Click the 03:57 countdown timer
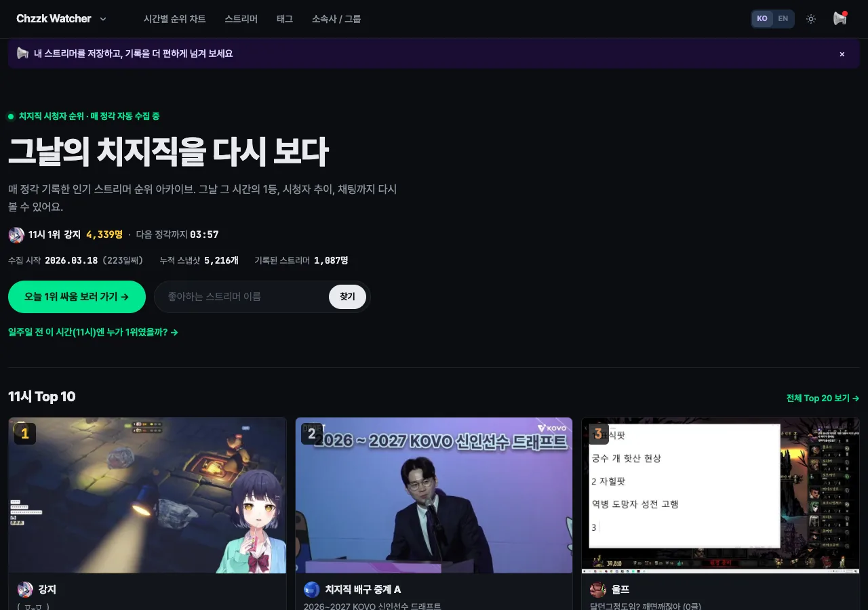 pos(204,235)
